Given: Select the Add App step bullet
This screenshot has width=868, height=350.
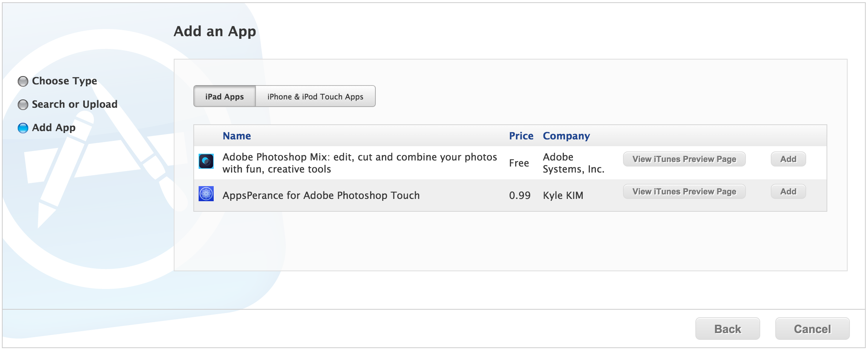Looking at the screenshot, I should click(23, 128).
